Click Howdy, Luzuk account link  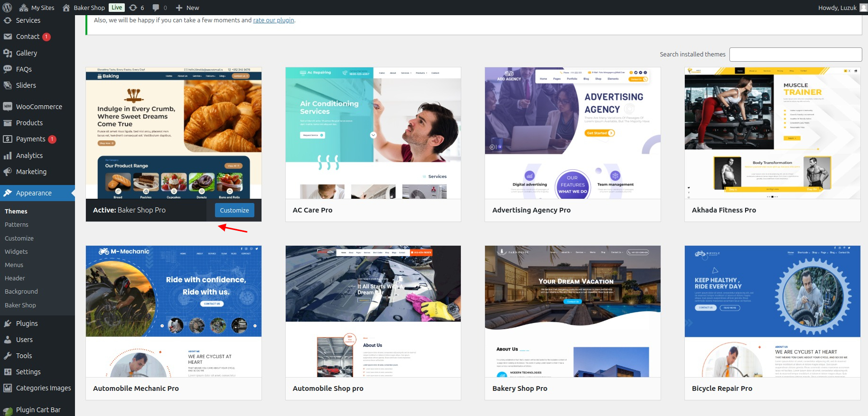pos(838,8)
